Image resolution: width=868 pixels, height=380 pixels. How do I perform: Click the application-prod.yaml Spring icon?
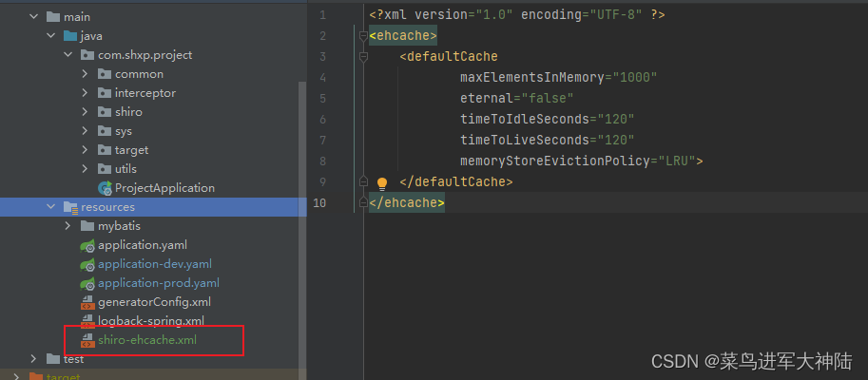[x=87, y=284]
